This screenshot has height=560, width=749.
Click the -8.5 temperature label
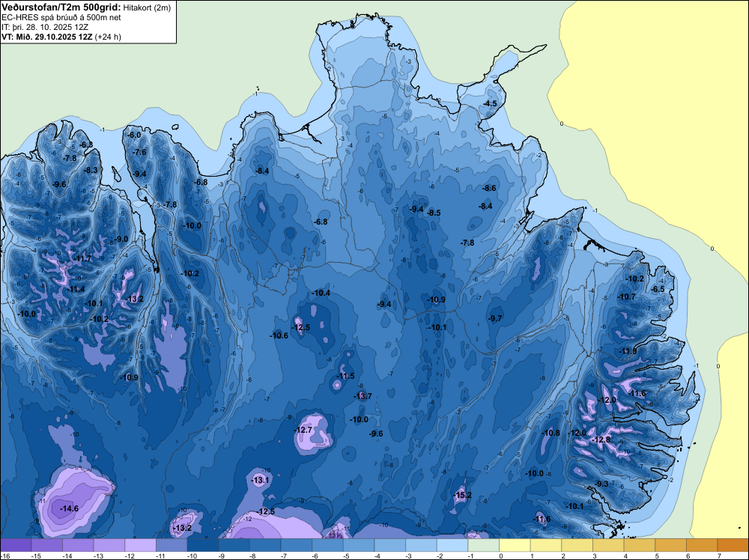pyautogui.click(x=434, y=213)
